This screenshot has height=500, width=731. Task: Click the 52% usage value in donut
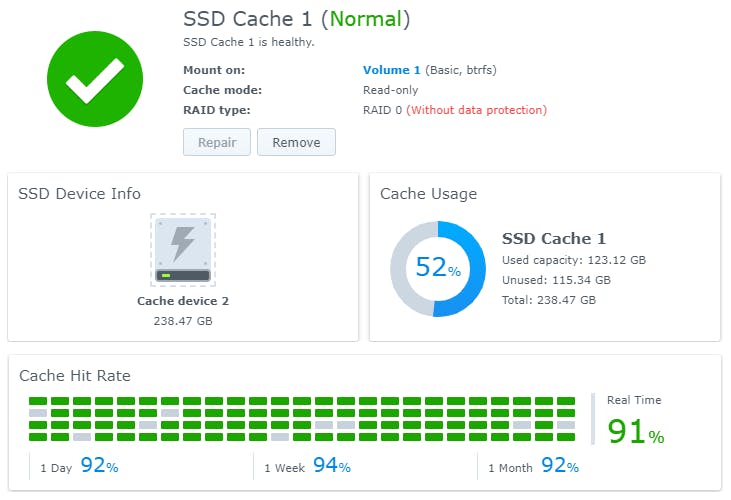(x=438, y=269)
